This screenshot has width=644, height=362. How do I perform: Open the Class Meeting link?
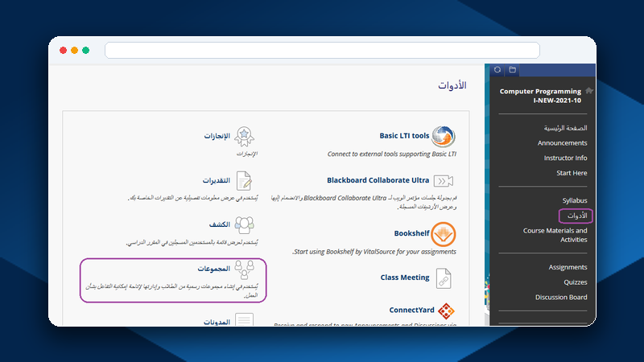(x=405, y=278)
